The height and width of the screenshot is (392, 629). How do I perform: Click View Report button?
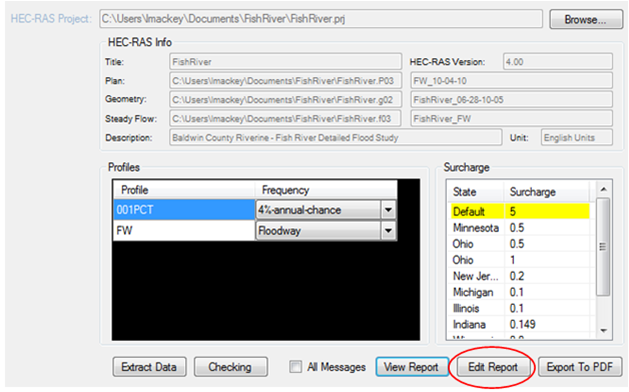tap(412, 367)
